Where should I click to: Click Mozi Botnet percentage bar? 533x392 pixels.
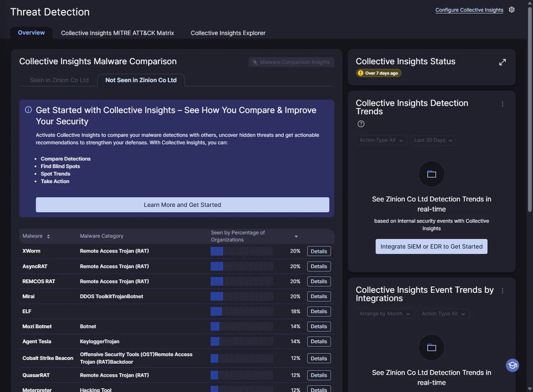pos(242,326)
